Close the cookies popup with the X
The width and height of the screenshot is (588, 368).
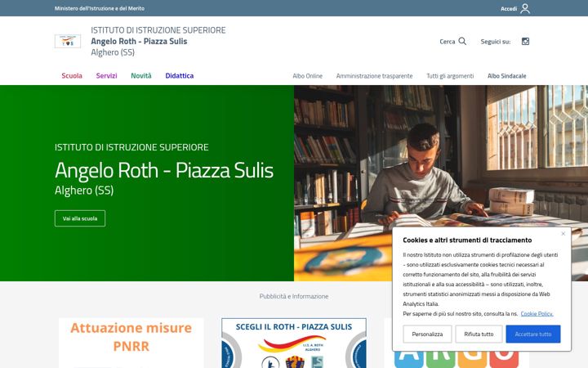coord(563,234)
